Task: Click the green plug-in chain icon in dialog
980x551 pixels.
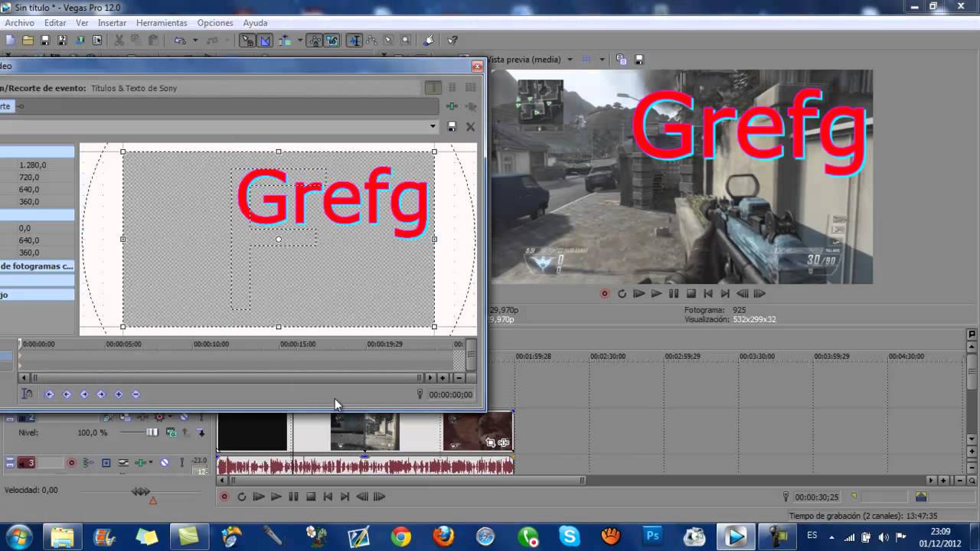Action: coord(452,106)
